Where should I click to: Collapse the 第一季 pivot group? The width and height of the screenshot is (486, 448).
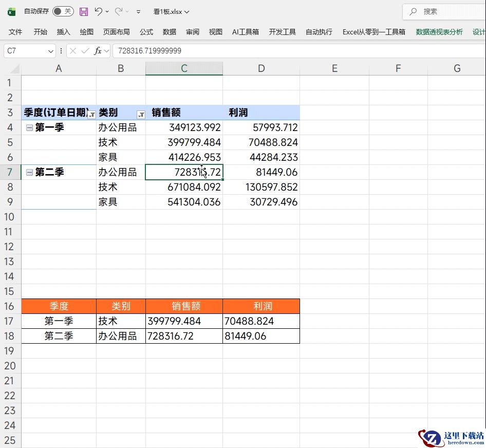point(29,128)
